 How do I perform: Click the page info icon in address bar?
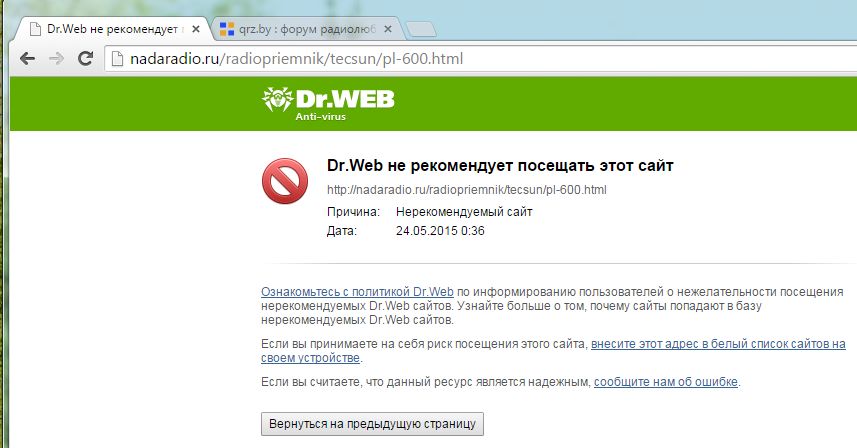117,59
